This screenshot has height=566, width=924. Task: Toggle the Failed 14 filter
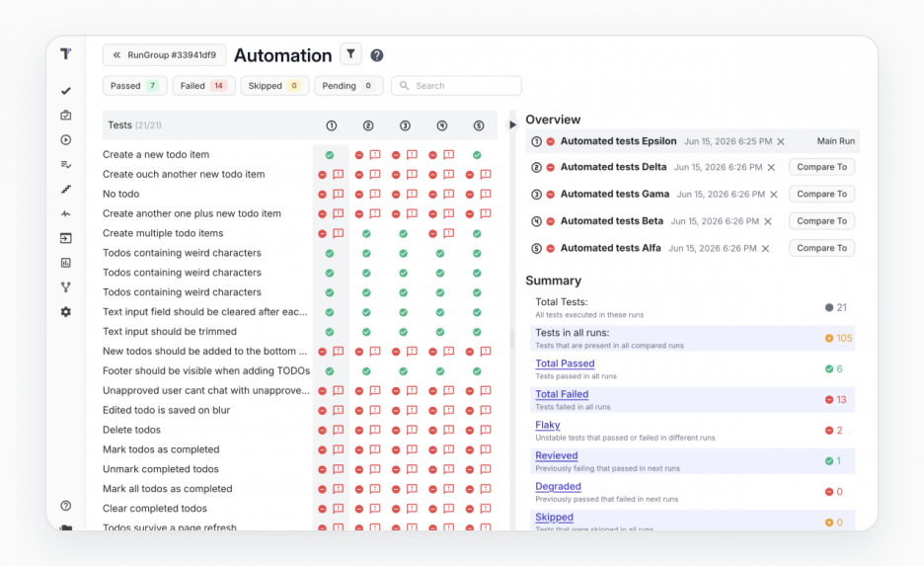(x=204, y=86)
